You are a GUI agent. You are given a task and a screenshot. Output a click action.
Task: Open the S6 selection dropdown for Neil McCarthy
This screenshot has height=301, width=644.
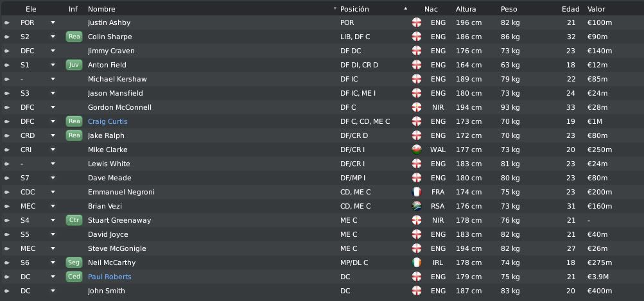tap(53, 262)
